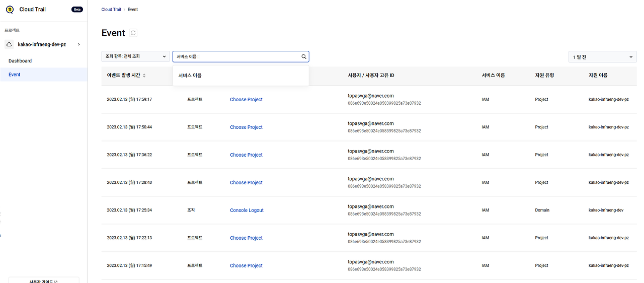Click 프로젝트 cell in the 17:15:49 row

(195, 266)
